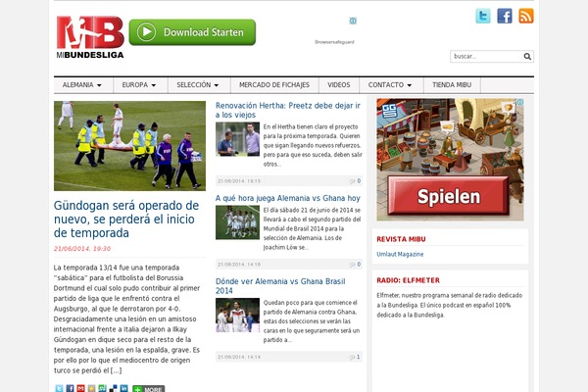Click the RADIO: ELFMETER heading
Image resolution: width=588 pixels, height=392 pixels.
tap(408, 280)
